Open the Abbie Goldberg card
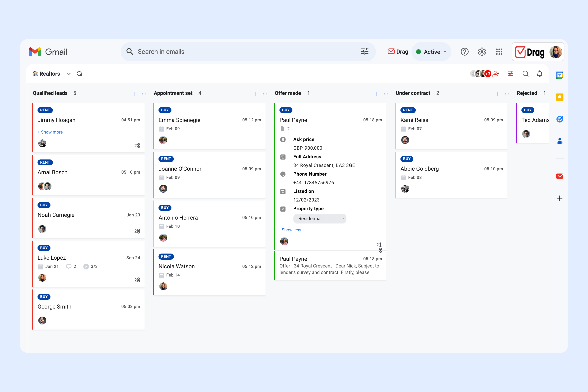This screenshot has height=392, width=588. 452,175
